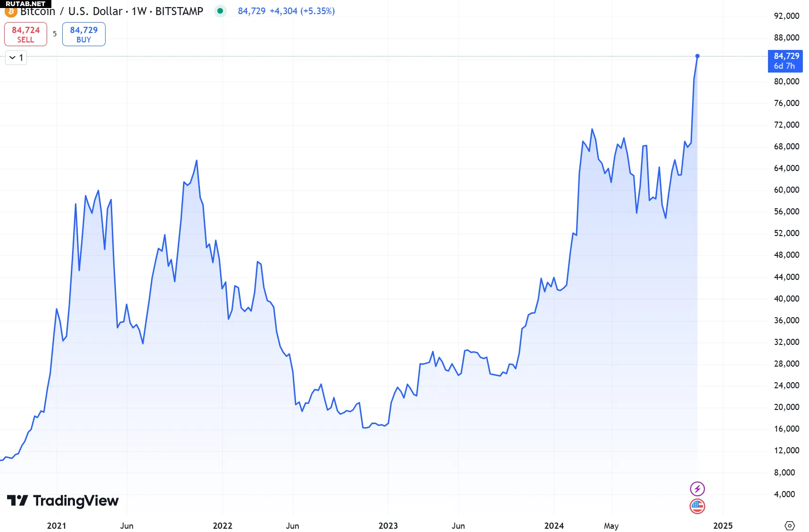809x532 pixels.
Task: Click the 40,000 price axis label
Action: click(x=787, y=299)
